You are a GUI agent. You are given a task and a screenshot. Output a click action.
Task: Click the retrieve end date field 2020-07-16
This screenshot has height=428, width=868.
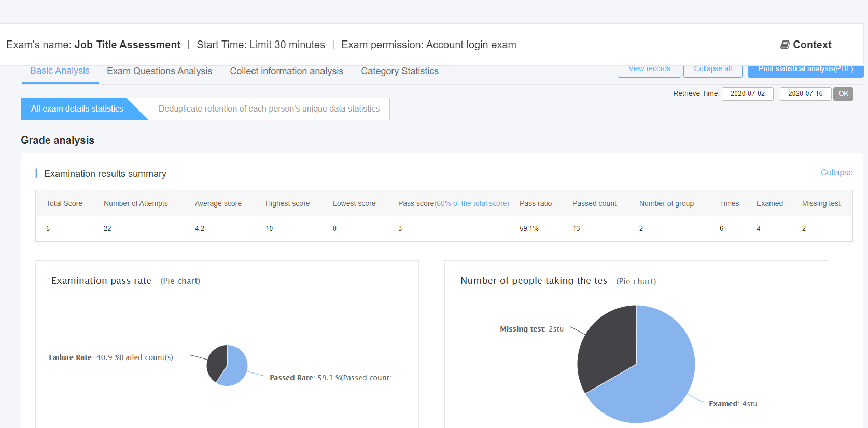(805, 94)
